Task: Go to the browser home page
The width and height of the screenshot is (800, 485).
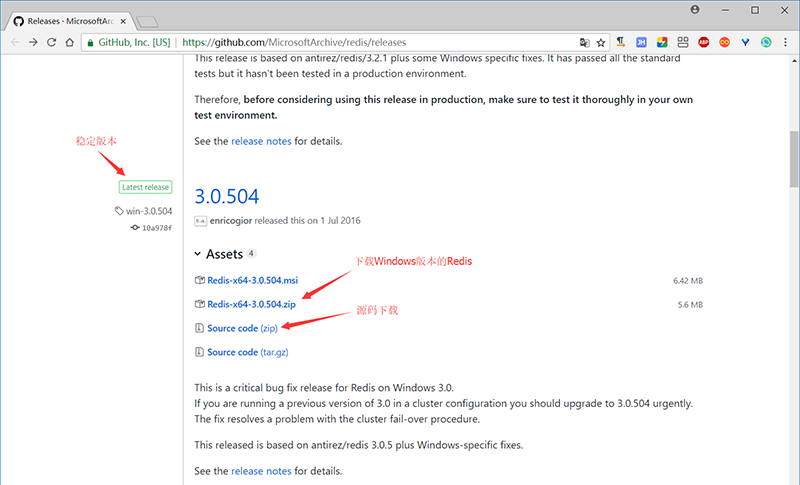Action: coord(70,42)
